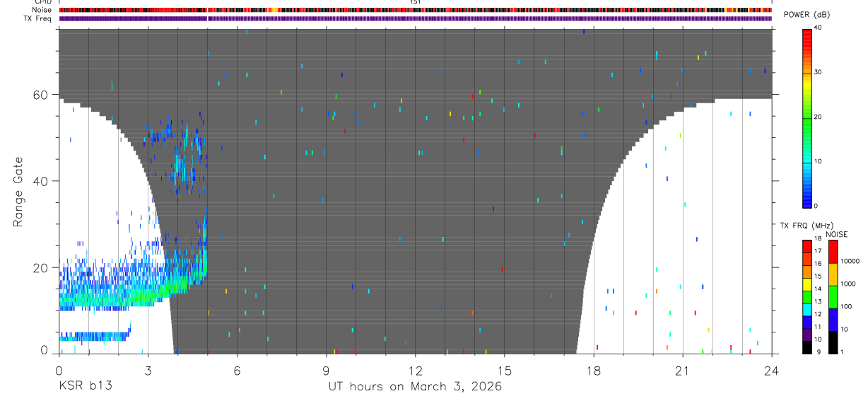The width and height of the screenshot is (868, 401).
Task: Click the 30 tick on power scale
Action: pyautogui.click(x=818, y=72)
